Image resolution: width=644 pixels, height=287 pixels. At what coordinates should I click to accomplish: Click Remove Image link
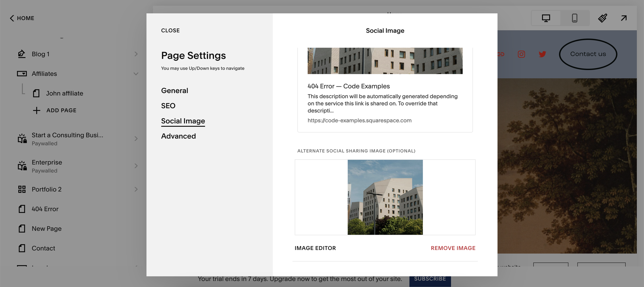(453, 248)
